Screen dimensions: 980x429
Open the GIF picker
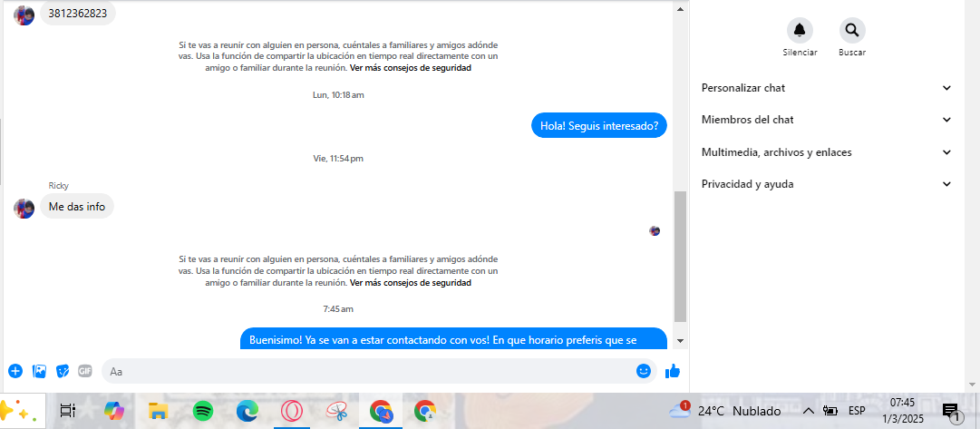coord(85,371)
